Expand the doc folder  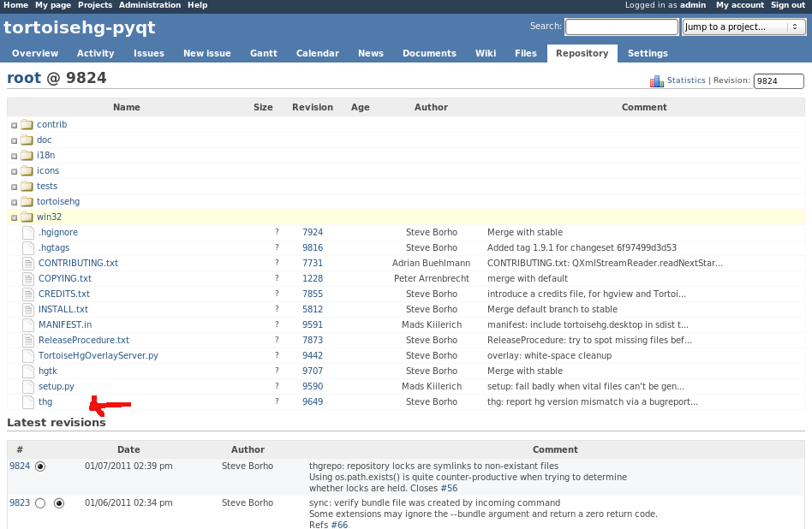(x=14, y=140)
